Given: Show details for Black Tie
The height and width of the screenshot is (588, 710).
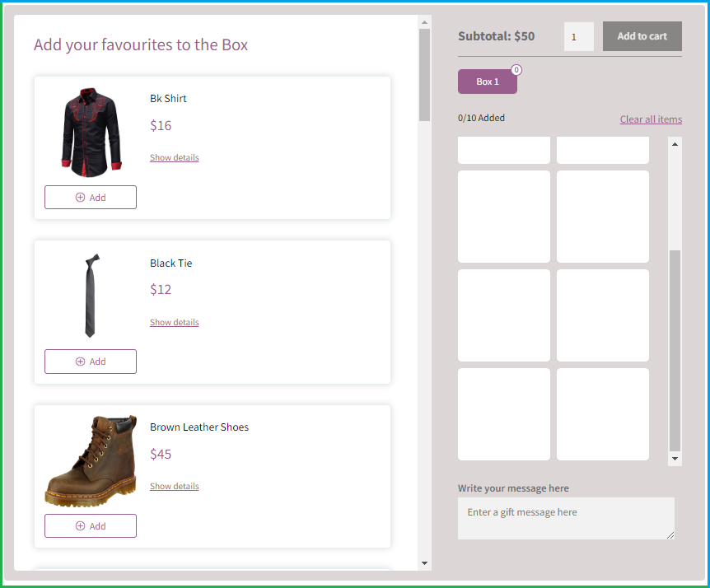Looking at the screenshot, I should point(175,322).
